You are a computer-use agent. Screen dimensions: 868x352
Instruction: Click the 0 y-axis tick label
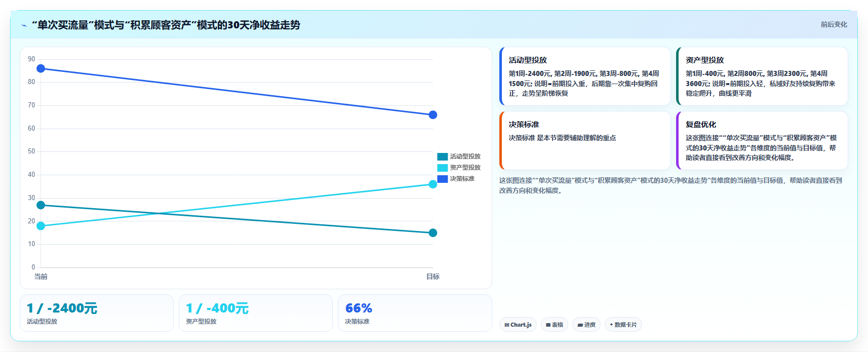[x=33, y=267]
